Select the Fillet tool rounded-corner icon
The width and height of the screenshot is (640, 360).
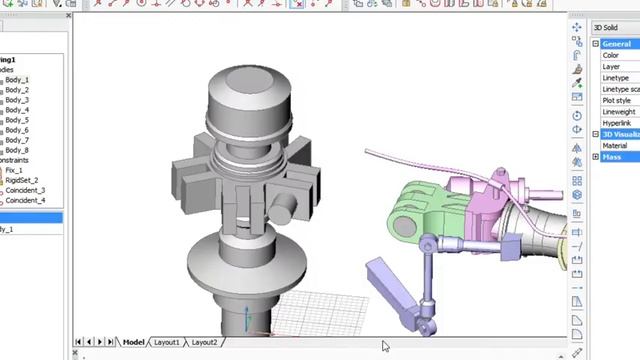point(577,334)
